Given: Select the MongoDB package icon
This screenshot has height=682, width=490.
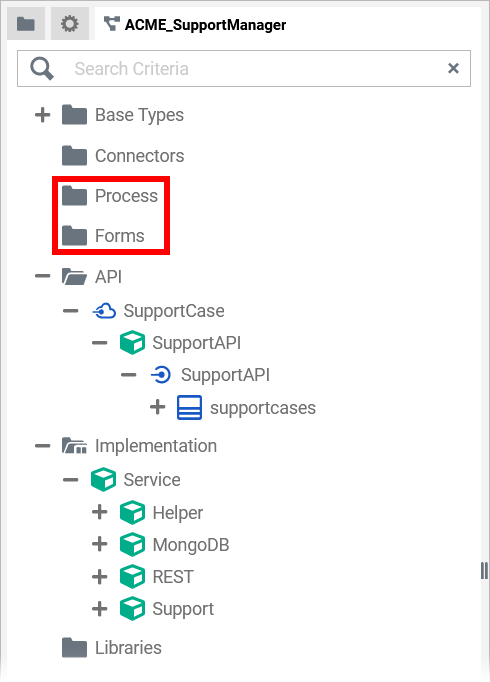Looking at the screenshot, I should [132, 545].
